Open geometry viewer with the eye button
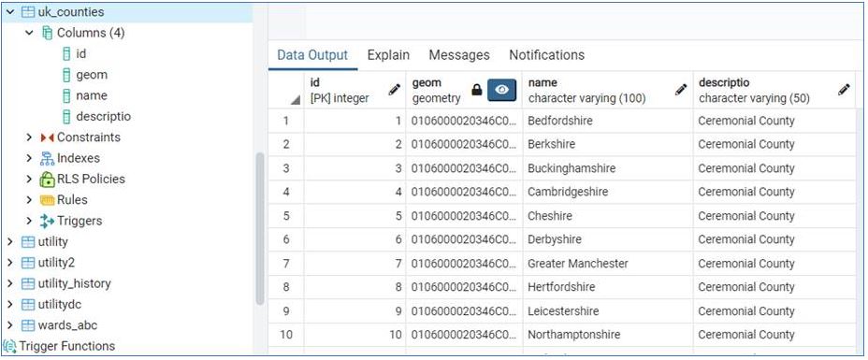The image size is (868, 360). (x=501, y=90)
